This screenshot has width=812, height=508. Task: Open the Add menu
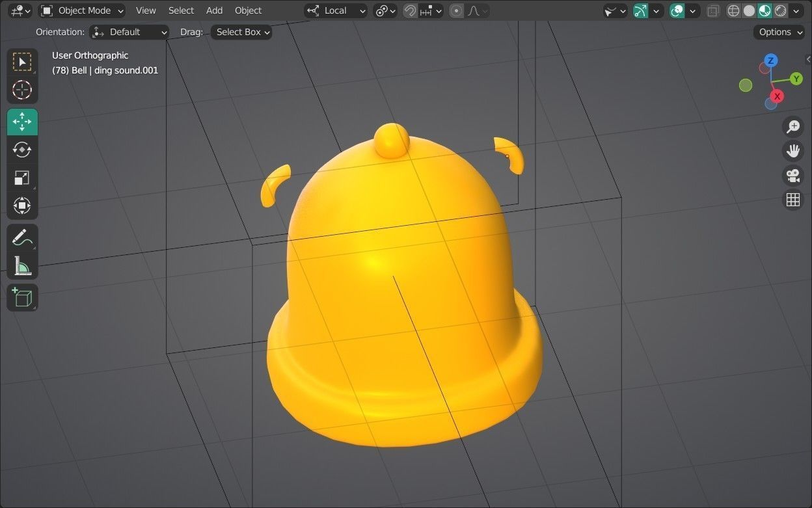coord(214,10)
